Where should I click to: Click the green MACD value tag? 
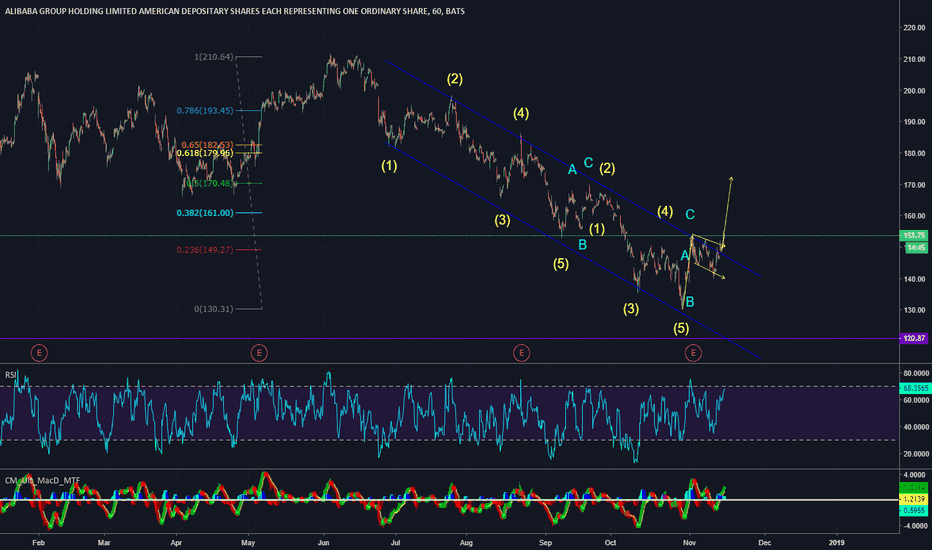click(x=914, y=488)
